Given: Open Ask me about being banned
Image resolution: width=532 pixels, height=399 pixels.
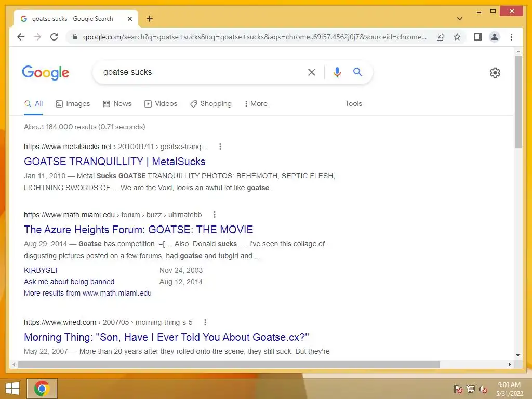Looking at the screenshot, I should click(69, 282).
